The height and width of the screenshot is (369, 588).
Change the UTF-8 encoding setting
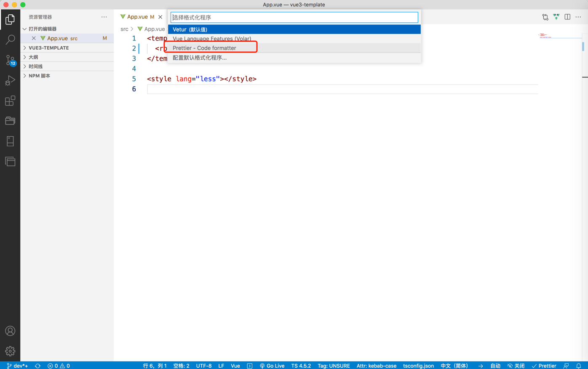pyautogui.click(x=204, y=366)
